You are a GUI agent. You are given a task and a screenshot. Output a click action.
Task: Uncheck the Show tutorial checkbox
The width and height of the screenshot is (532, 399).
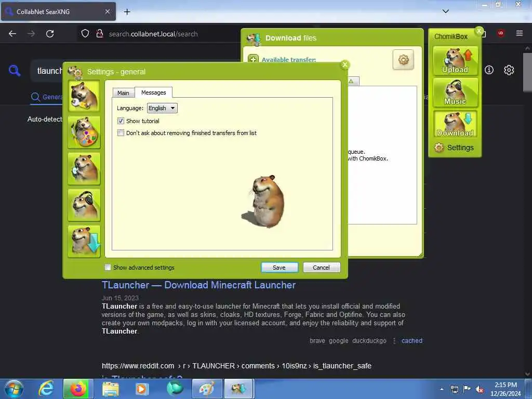coord(121,121)
